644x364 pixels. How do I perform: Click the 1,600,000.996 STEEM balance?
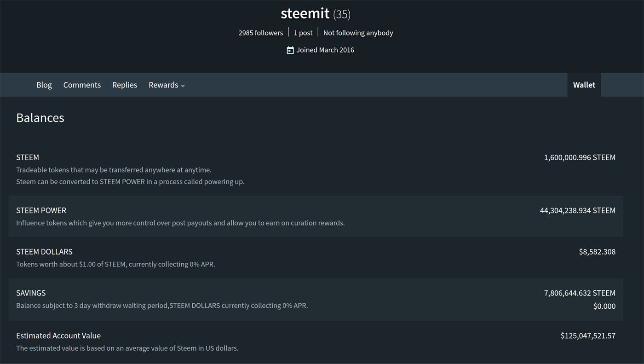(580, 157)
